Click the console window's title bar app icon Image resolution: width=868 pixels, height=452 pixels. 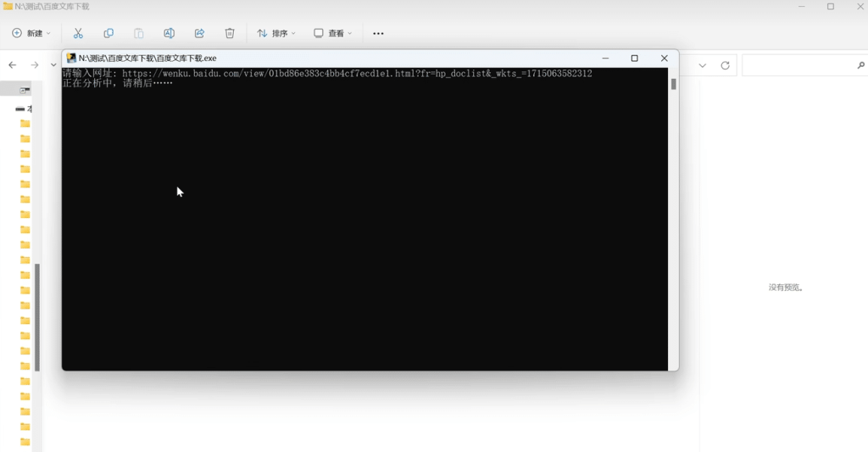tap(71, 59)
